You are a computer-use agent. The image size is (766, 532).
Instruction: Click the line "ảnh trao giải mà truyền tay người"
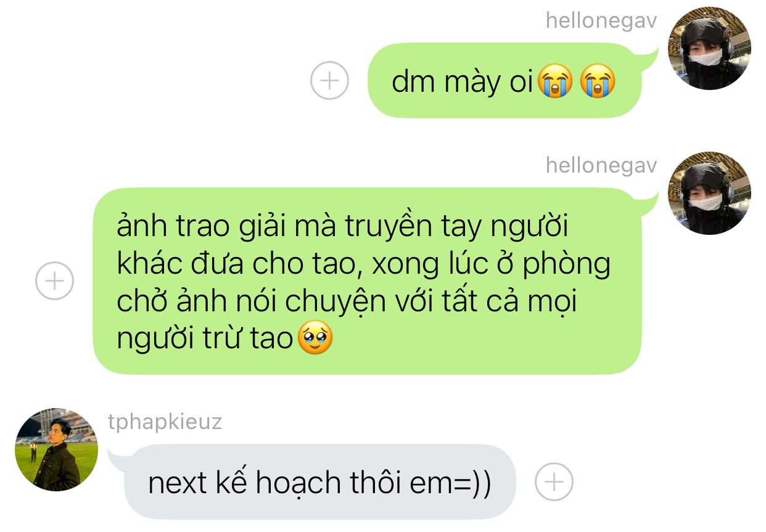click(x=342, y=227)
